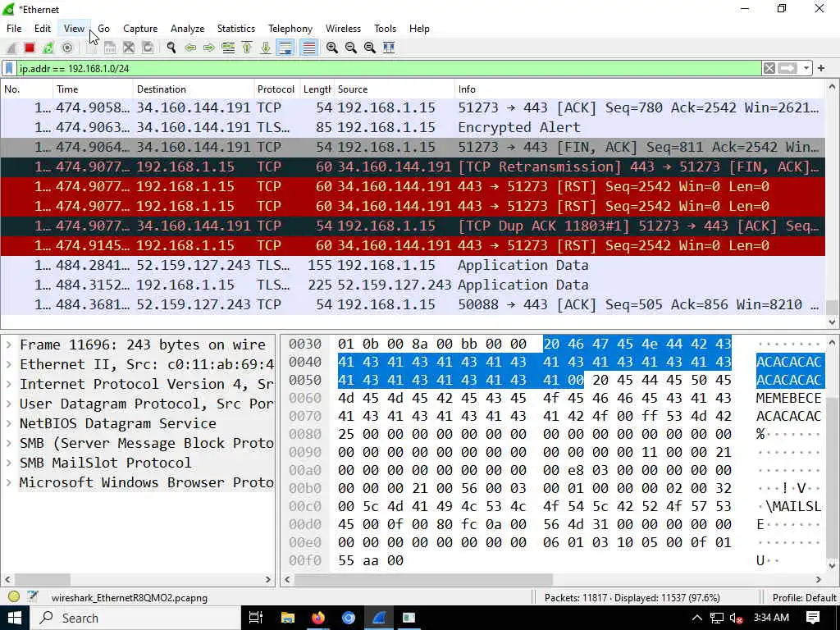Image resolution: width=840 pixels, height=630 pixels.
Task: Open the Capture menu
Action: point(140,29)
